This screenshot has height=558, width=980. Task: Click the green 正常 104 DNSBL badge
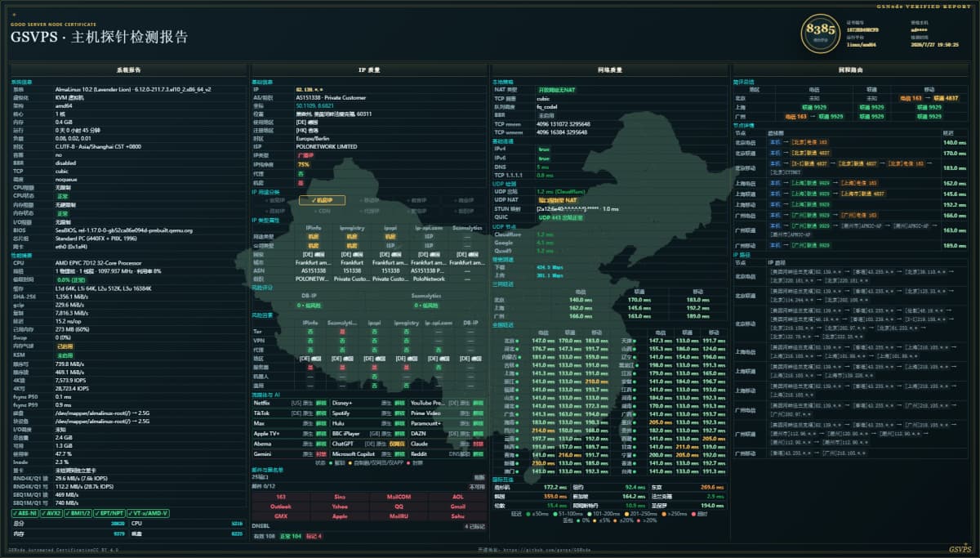coord(290,536)
